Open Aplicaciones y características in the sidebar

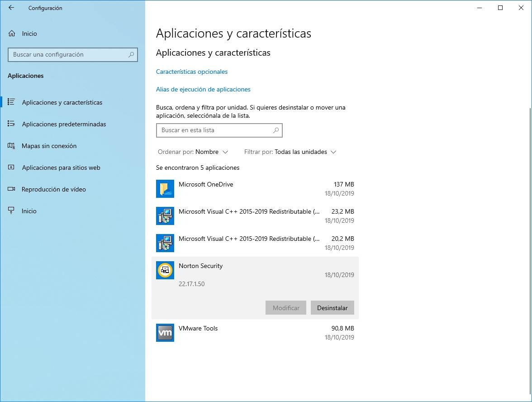72,102
